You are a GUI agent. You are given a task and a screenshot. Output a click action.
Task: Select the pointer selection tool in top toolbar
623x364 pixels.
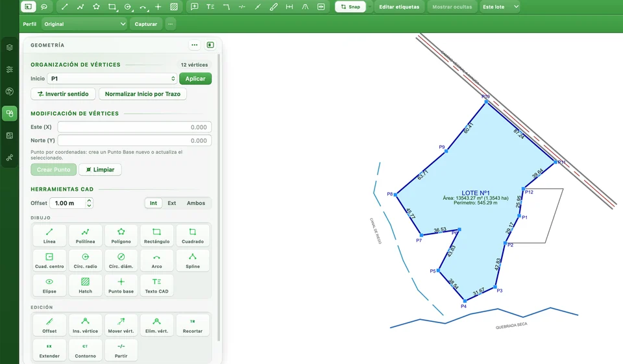(28, 6)
